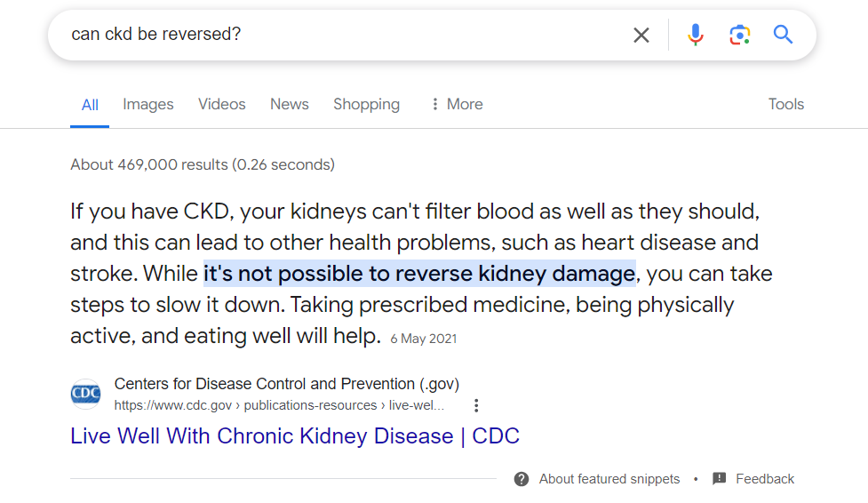The height and width of the screenshot is (503, 868).
Task: Click About featured snippets link
Action: (x=609, y=479)
